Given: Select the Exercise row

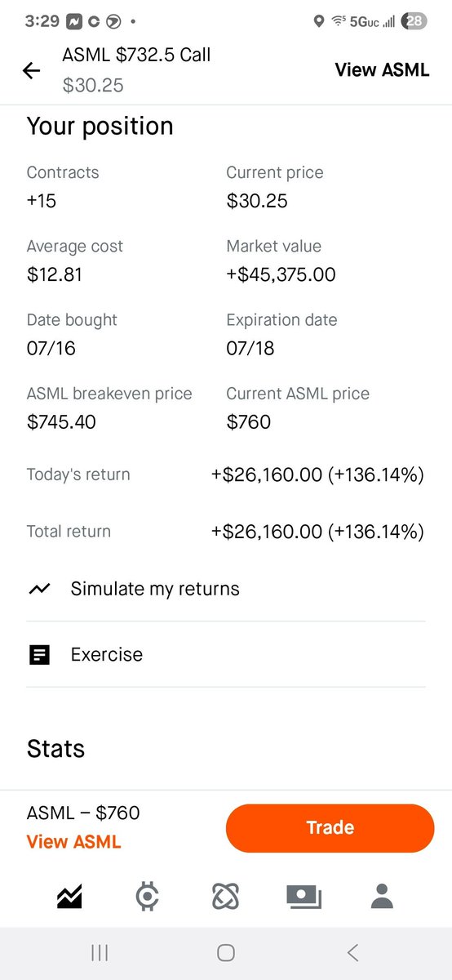Looking at the screenshot, I should click(226, 654).
